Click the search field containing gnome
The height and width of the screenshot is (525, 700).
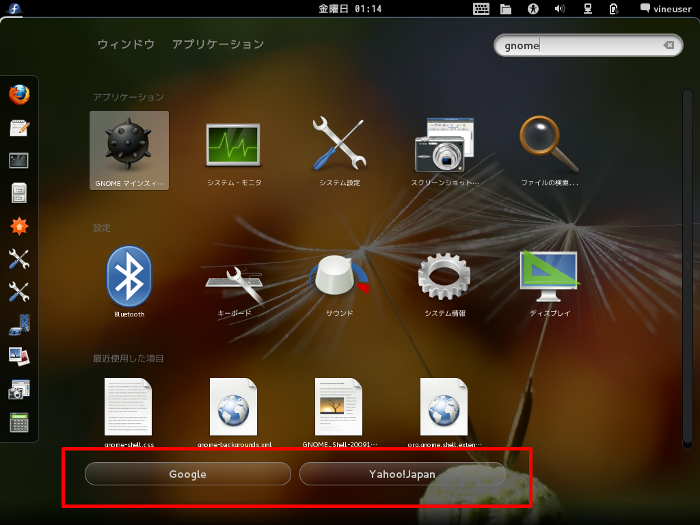click(588, 45)
